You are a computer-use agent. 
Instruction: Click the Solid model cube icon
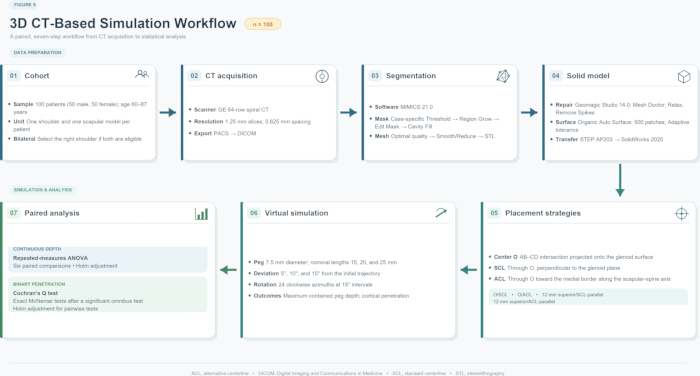point(684,76)
